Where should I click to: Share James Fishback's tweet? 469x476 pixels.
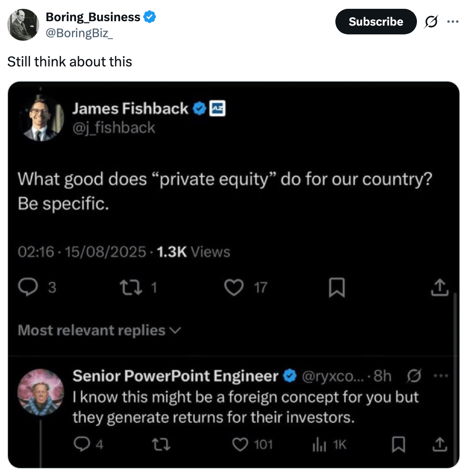click(x=439, y=287)
